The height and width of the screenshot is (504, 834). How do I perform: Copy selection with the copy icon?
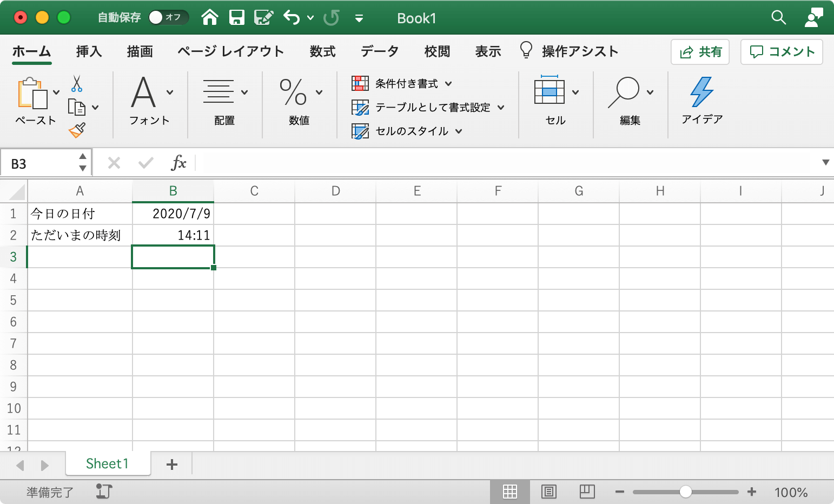(x=77, y=107)
